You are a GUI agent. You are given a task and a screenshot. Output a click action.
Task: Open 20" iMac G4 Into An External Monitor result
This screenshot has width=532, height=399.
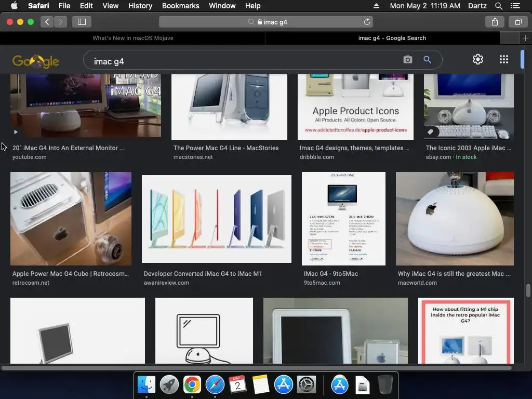point(69,148)
